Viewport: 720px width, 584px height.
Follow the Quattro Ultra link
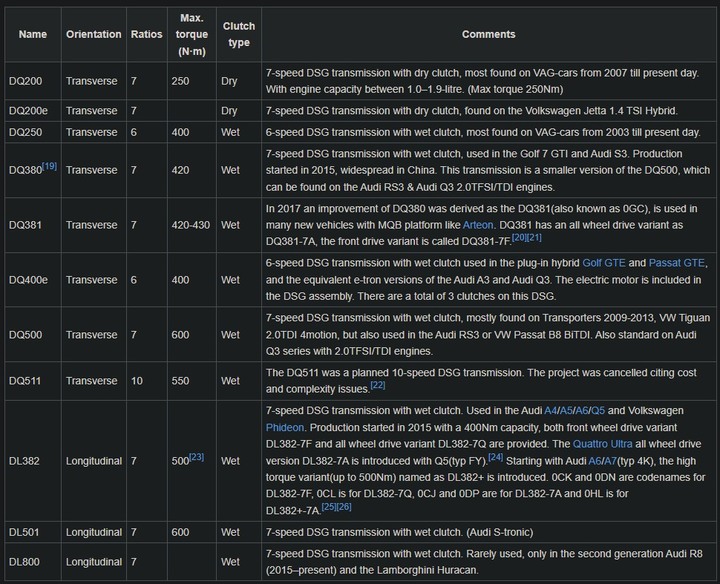tap(602, 444)
